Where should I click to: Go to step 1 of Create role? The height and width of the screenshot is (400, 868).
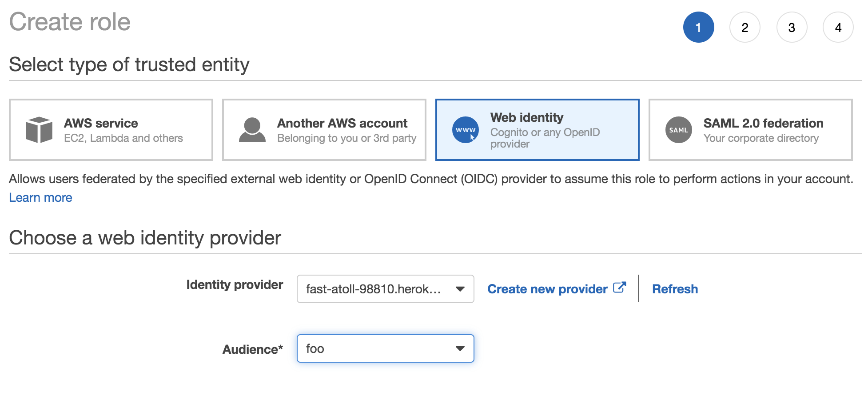click(x=699, y=27)
